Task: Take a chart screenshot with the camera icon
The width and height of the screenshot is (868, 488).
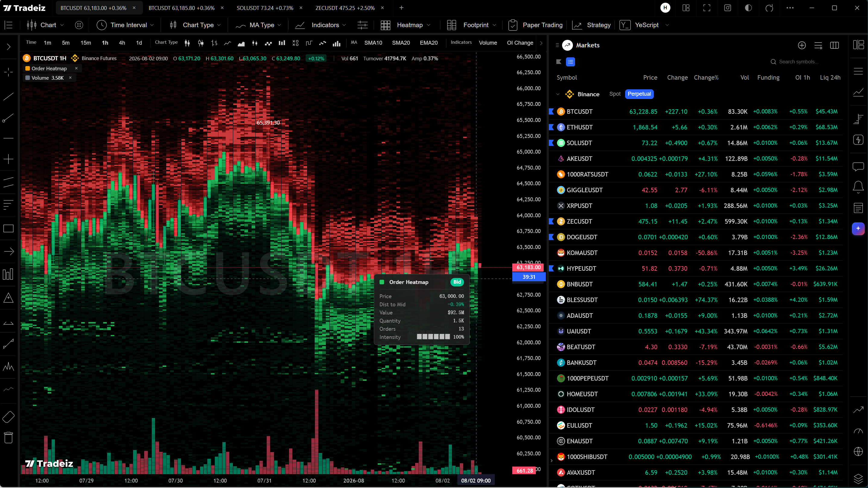Action: click(x=727, y=8)
